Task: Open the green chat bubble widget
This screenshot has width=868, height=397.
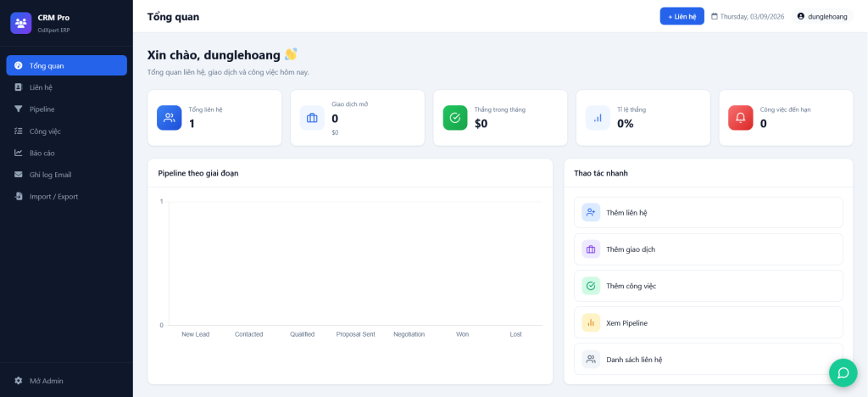Action: pyautogui.click(x=843, y=372)
